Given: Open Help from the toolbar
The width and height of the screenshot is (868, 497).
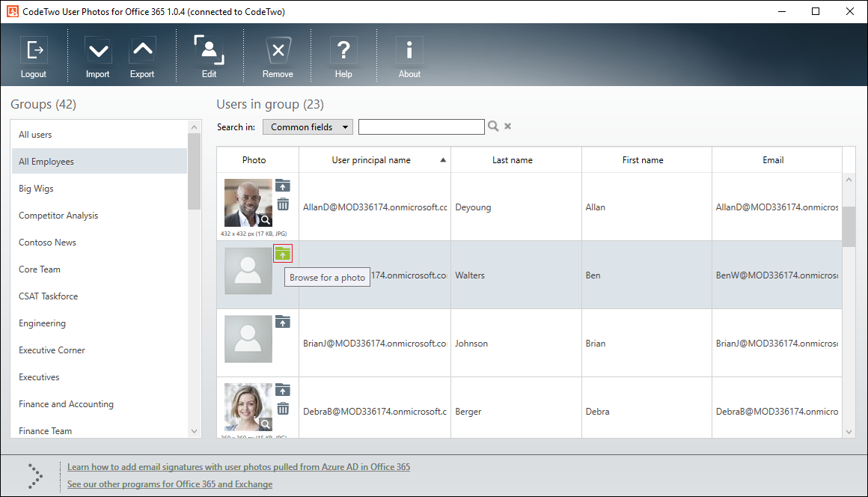Looking at the screenshot, I should click(343, 50).
